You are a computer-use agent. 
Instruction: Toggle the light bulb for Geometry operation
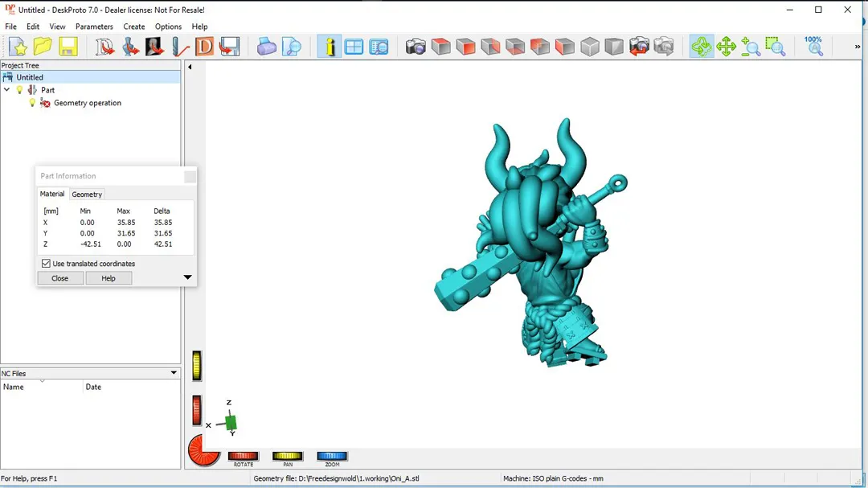click(32, 102)
